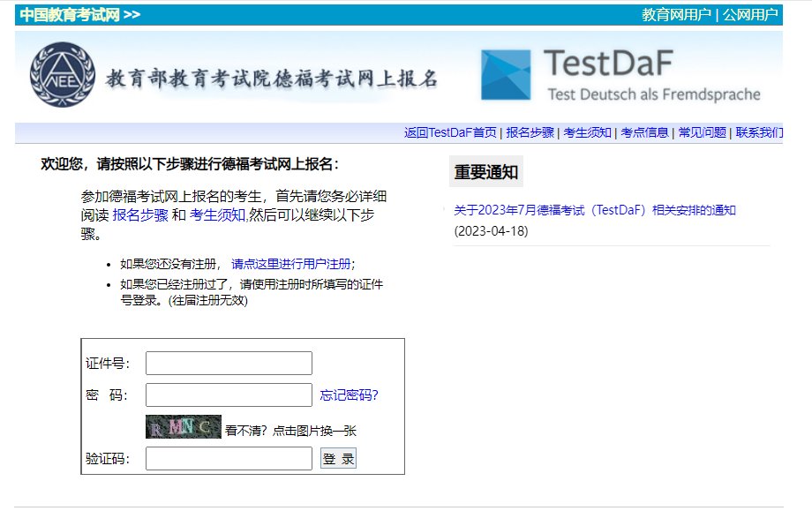This screenshot has height=511, width=812.
Task: Focus the 密码 input field
Action: coord(229,395)
